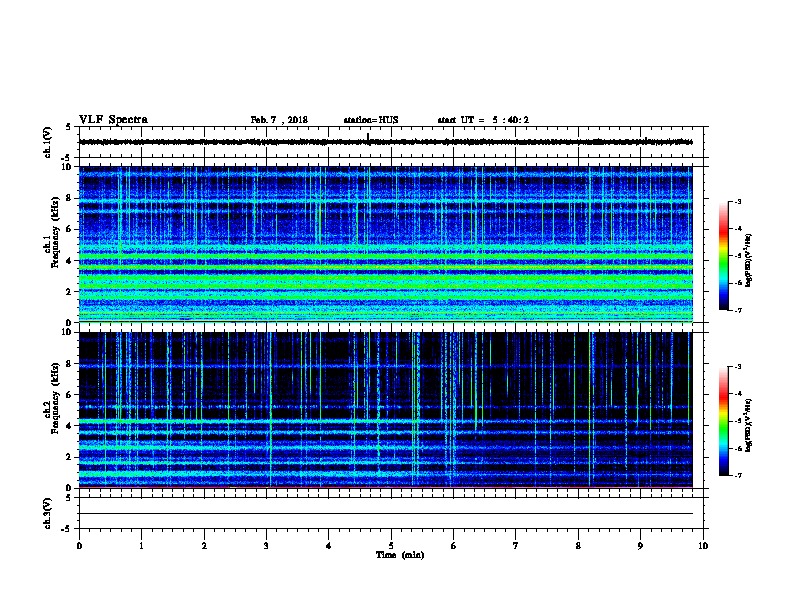Click time axis tick label "0"
Viewport: 792px width, 612px height.
pyautogui.click(x=79, y=546)
